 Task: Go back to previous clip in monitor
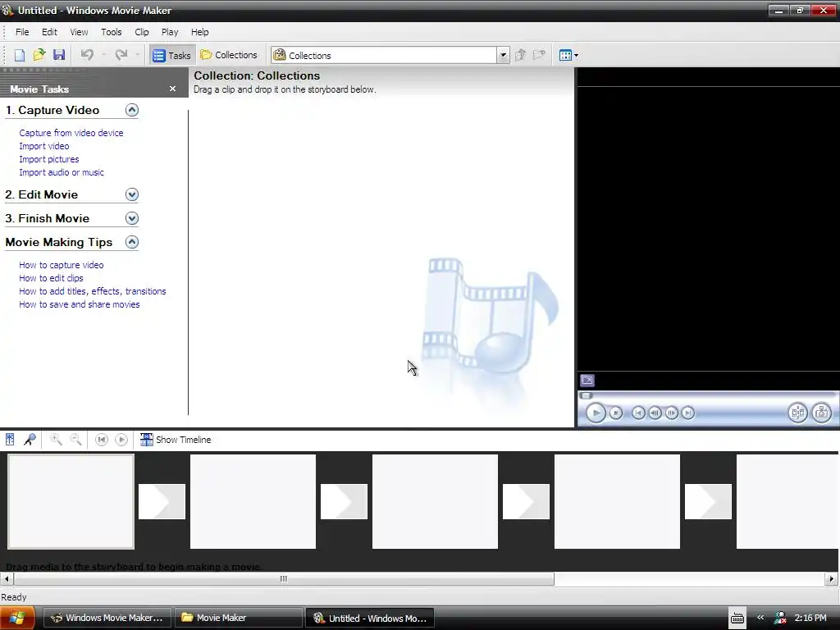click(x=638, y=413)
